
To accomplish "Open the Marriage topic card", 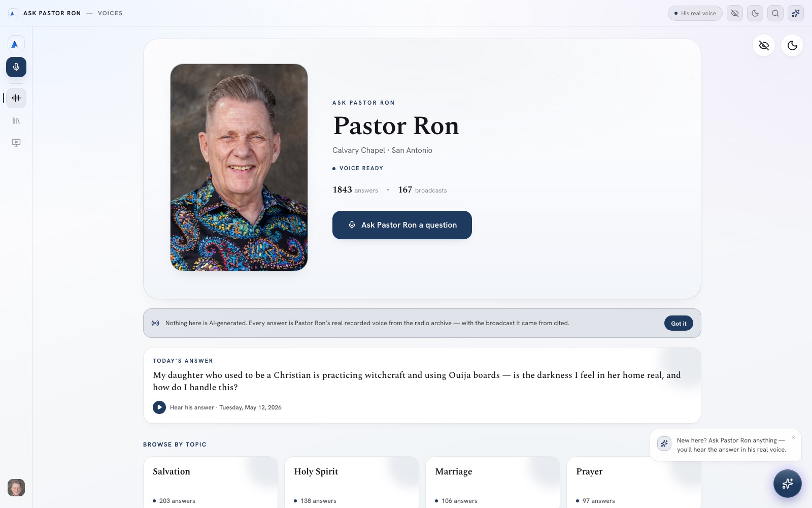I will tap(493, 482).
